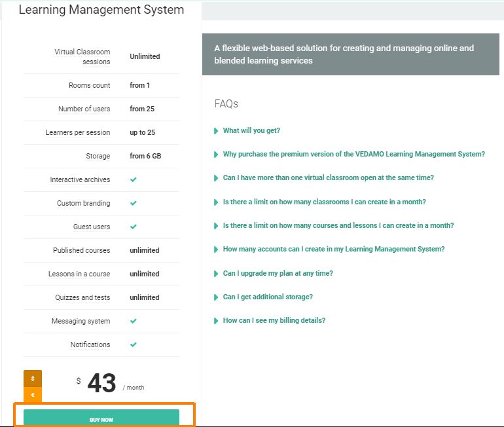Click the 'Number of users' feature label

tap(84, 109)
